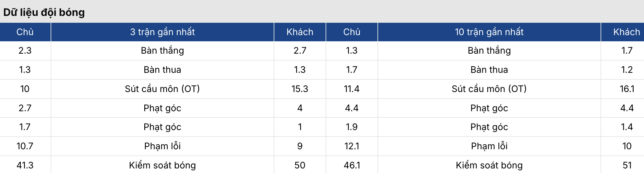
Task: Select the 15.3 shots-on-goal value
Action: pos(300,89)
